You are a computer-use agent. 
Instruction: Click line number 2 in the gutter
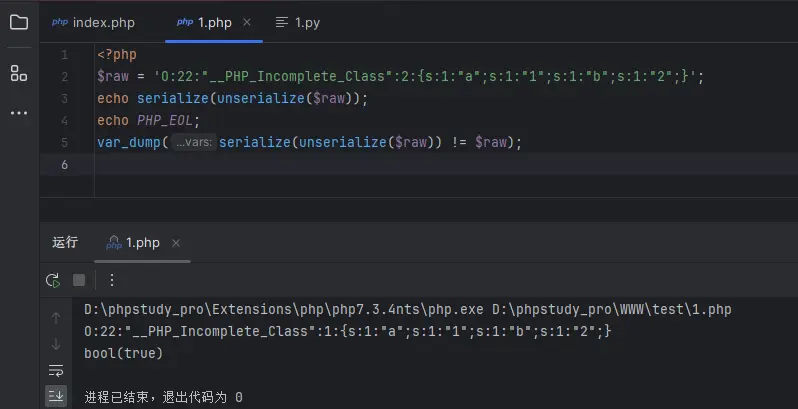pyautogui.click(x=64, y=77)
